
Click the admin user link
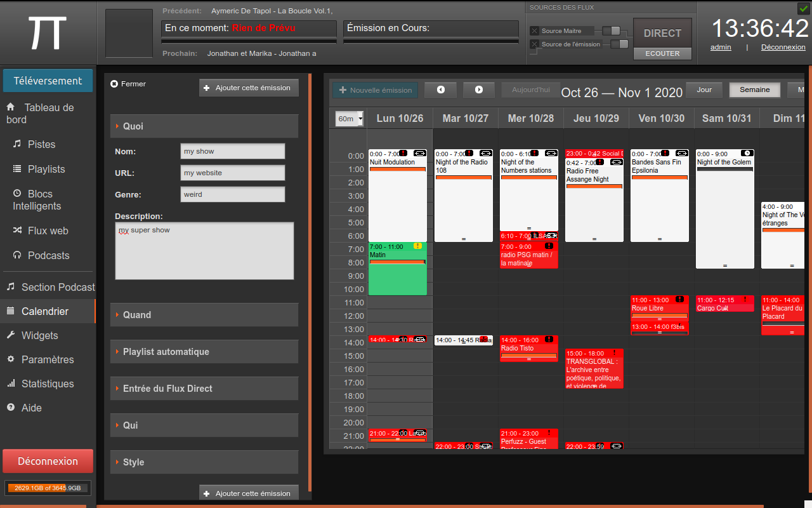click(721, 47)
